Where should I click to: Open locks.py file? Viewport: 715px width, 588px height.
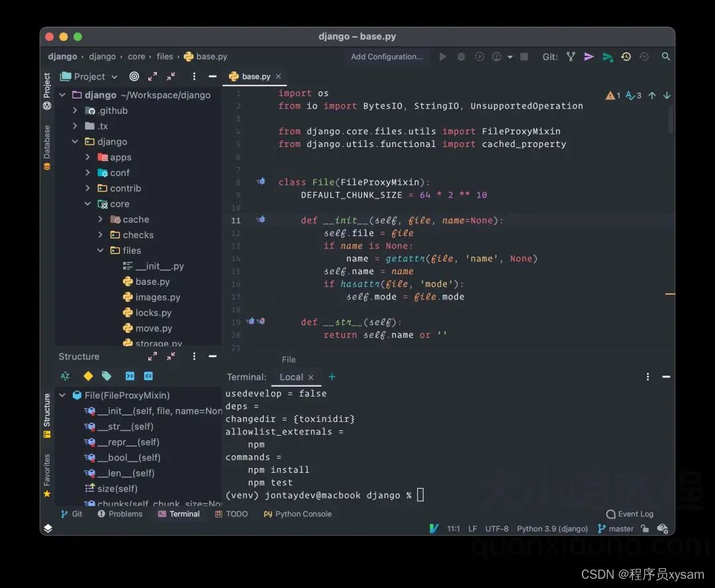[147, 313]
